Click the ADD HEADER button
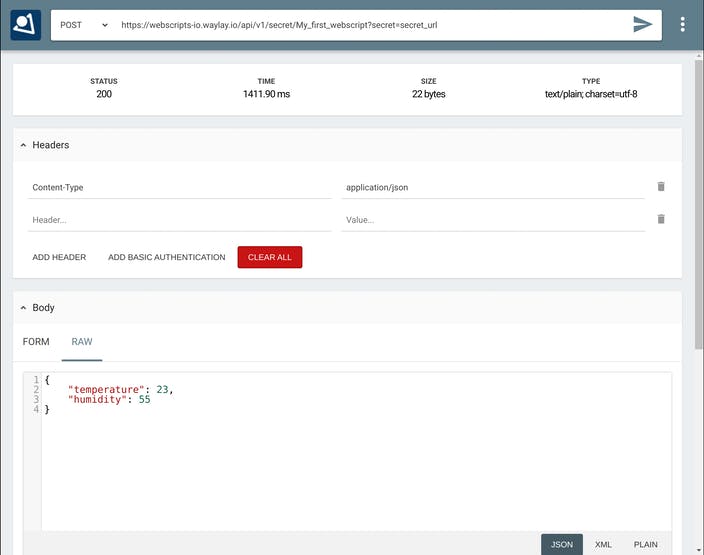 [59, 257]
